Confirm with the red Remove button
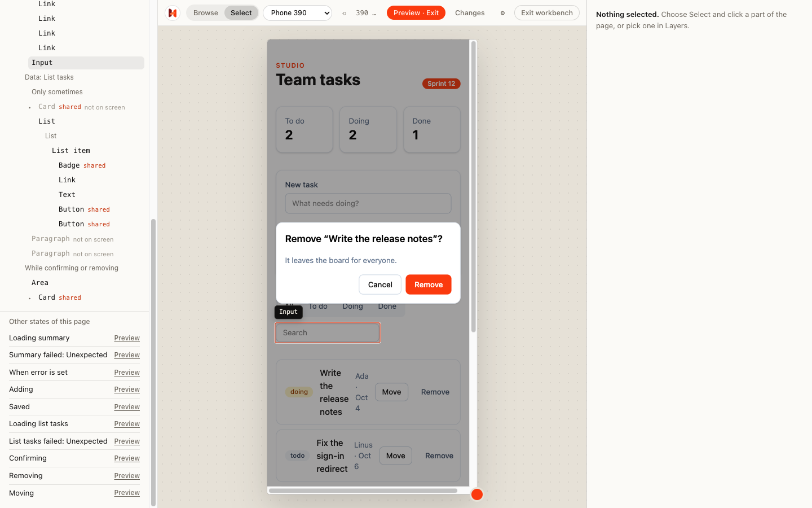This screenshot has width=812, height=508. tap(429, 284)
